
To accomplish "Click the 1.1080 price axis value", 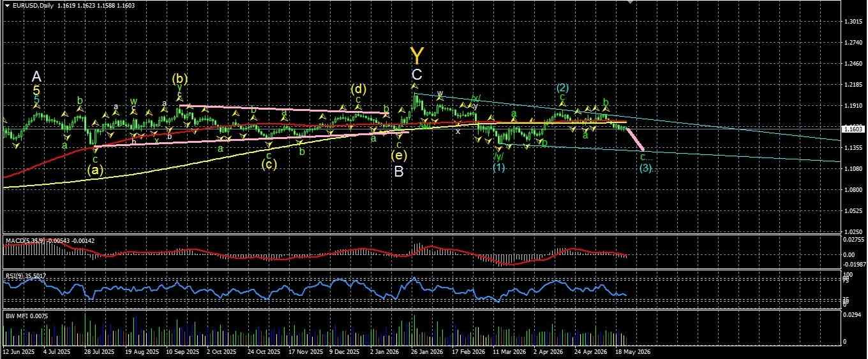I will 853,169.
